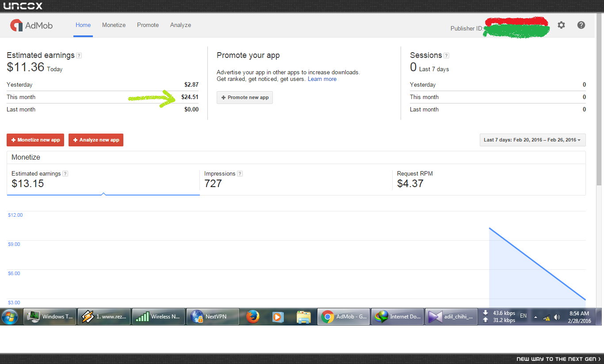Click the 31.2 kbps upload speed readout

coord(504,320)
